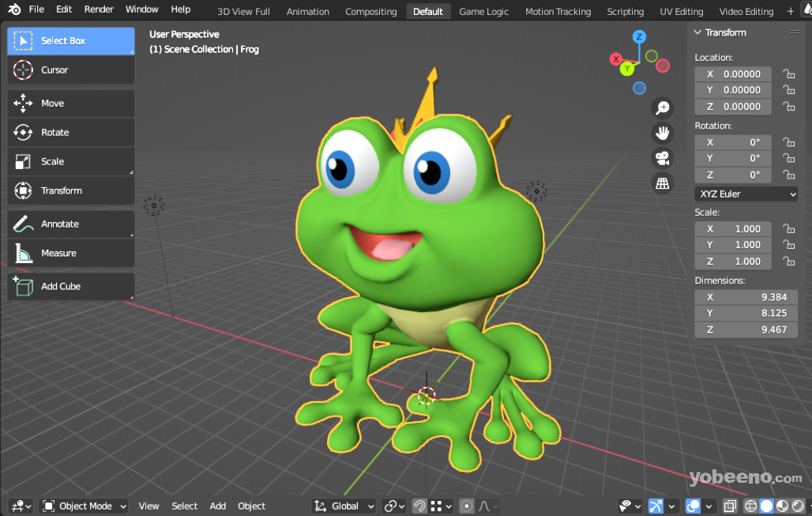The image size is (812, 516).
Task: Switch perspective/orthographic with grid button
Action: (663, 183)
